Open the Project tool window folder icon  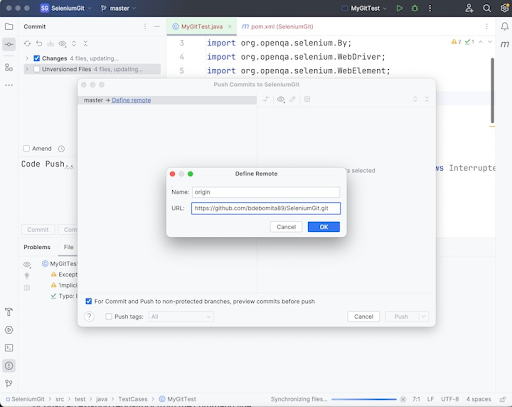[9, 27]
